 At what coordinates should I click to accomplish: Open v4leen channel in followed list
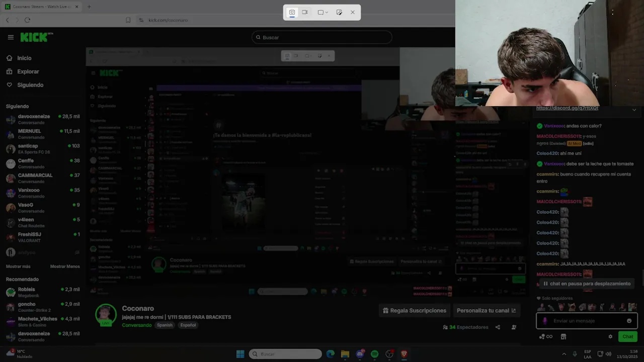(x=42, y=222)
